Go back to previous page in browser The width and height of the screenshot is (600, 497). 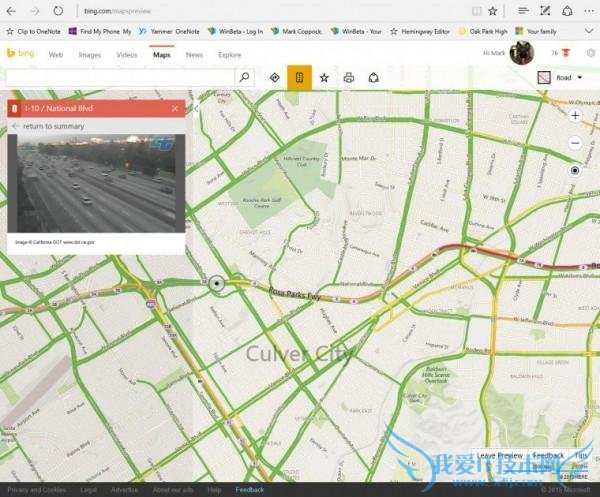click(11, 11)
